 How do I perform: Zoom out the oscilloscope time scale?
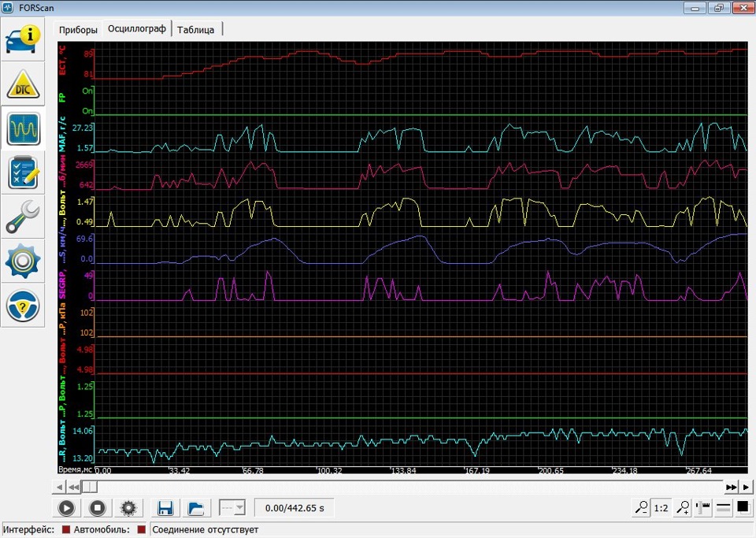click(x=641, y=507)
